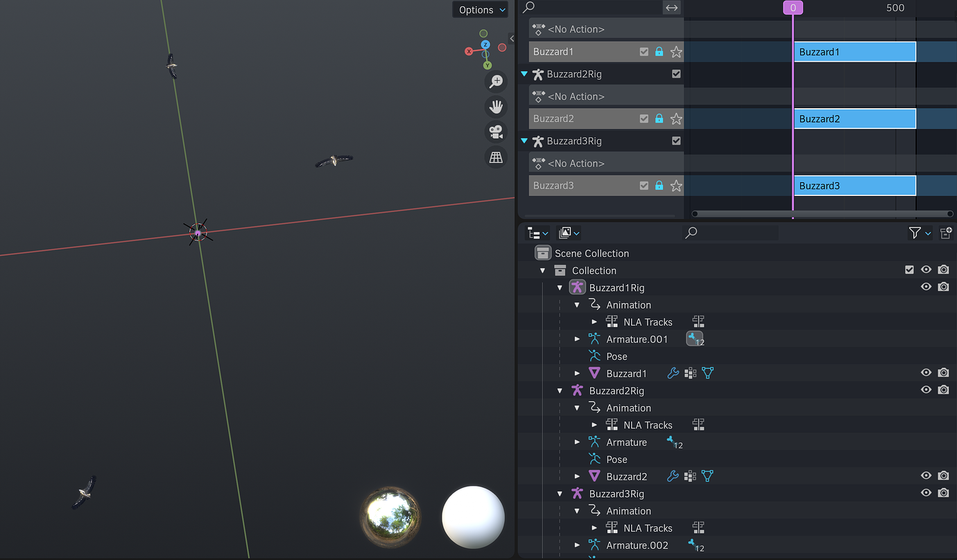Click the Buzzard1Rig armature object icon
Image resolution: width=957 pixels, height=560 pixels.
[578, 288]
